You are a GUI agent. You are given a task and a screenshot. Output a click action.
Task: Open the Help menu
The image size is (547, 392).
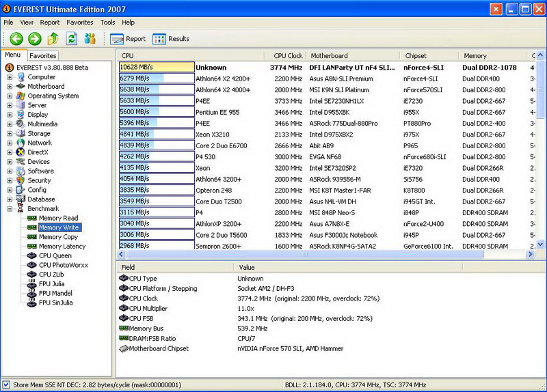coord(128,23)
